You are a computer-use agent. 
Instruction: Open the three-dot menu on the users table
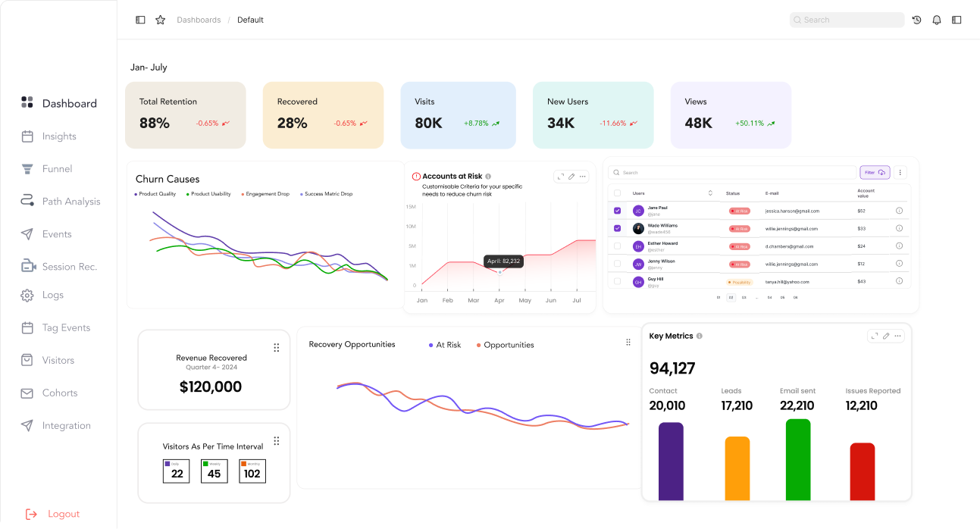point(900,172)
